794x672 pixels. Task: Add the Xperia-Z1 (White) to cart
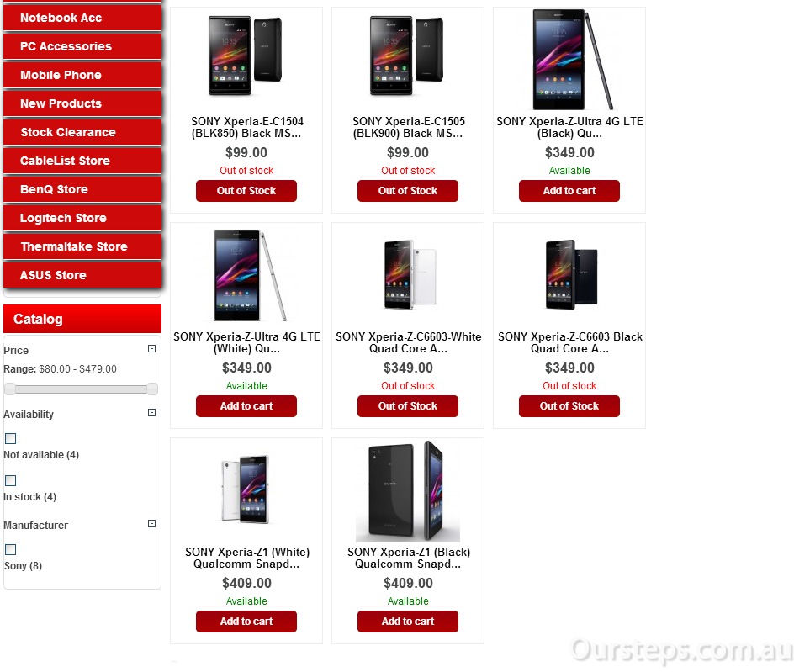pyautogui.click(x=246, y=622)
